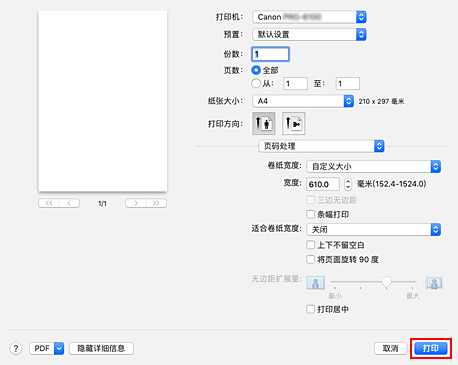Screen dimensions: 458x365
Task: Click 隐藏详细信息 button
Action: pos(101,349)
